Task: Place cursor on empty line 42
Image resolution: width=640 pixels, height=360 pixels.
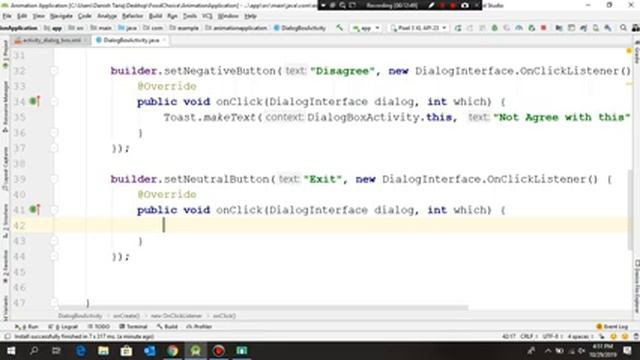Action: tap(341, 225)
